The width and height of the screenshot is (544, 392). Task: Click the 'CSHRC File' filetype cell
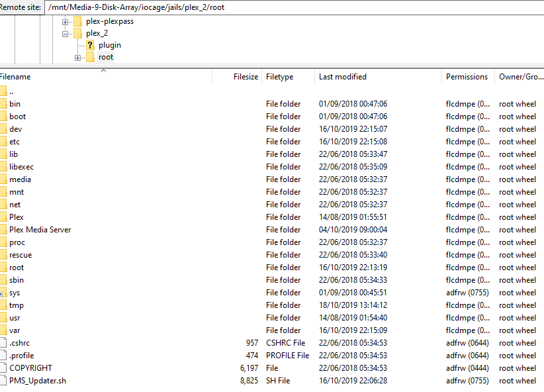(x=285, y=343)
